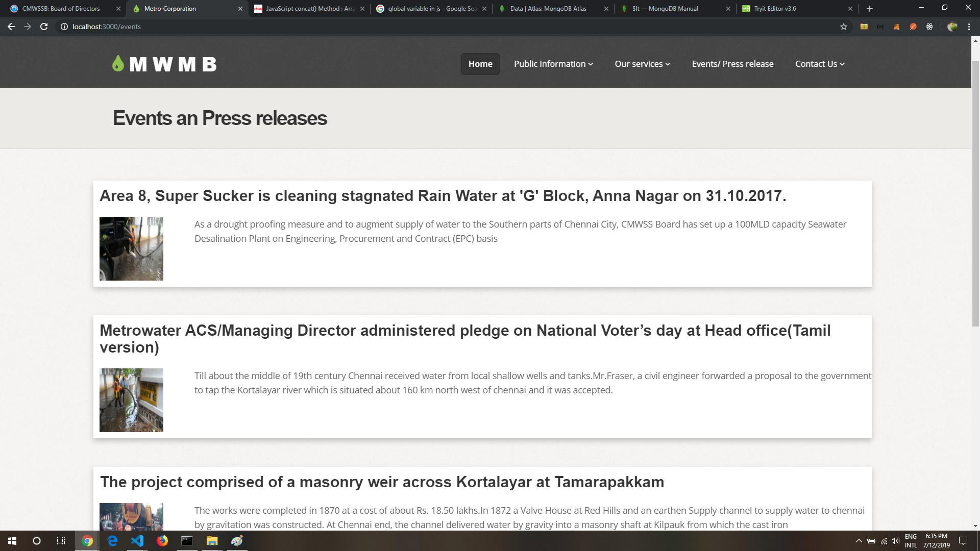Open masonry weir across Kortalayar headline
Screen dimensions: 980x551
pos(382,482)
